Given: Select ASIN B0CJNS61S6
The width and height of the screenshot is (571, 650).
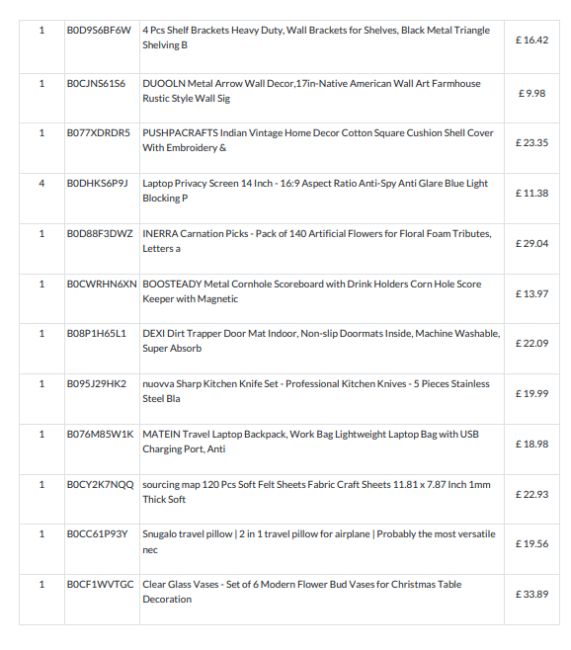Looking at the screenshot, I should pyautogui.click(x=96, y=84).
